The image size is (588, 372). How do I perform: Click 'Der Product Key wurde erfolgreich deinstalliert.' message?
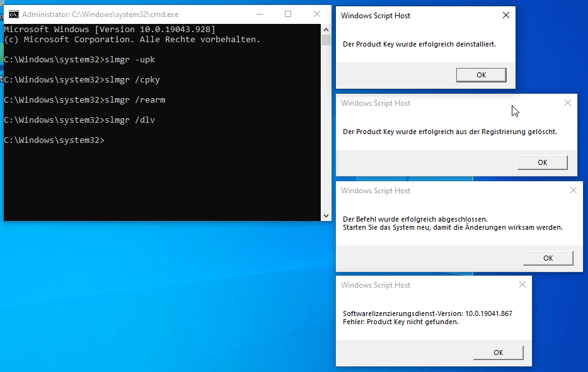pyautogui.click(x=419, y=44)
